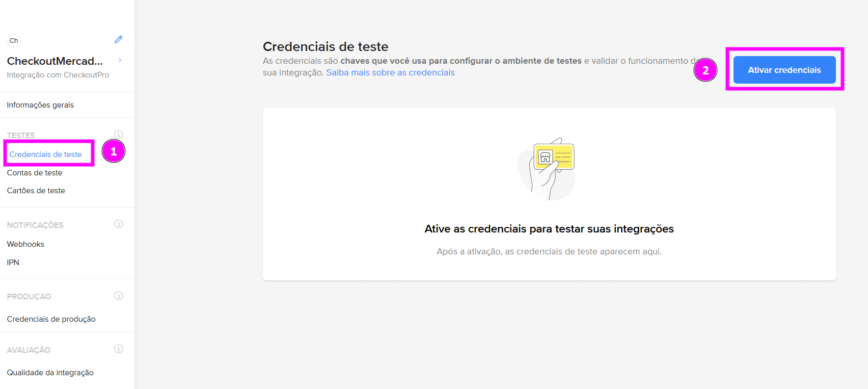Click the Credenciais de teste page heading
Screen dimensions: 868x389
[x=325, y=46]
